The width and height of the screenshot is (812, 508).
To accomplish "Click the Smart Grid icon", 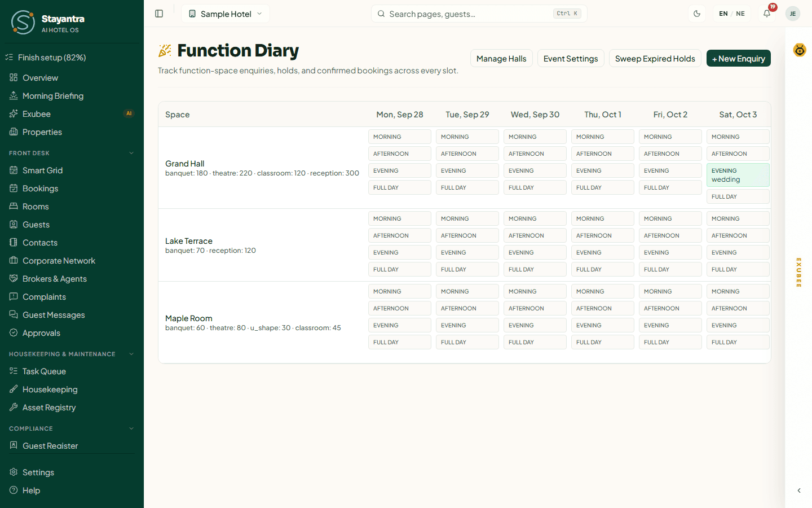I will 14,170.
